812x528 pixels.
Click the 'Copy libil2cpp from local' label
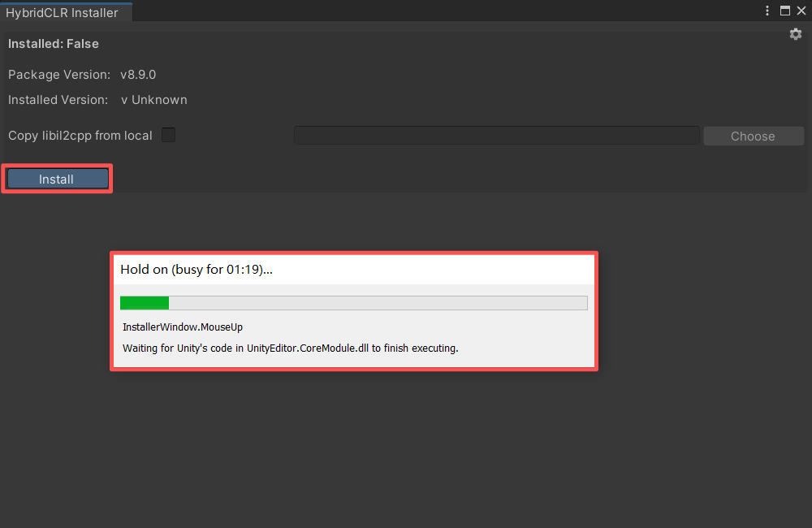[80, 136]
